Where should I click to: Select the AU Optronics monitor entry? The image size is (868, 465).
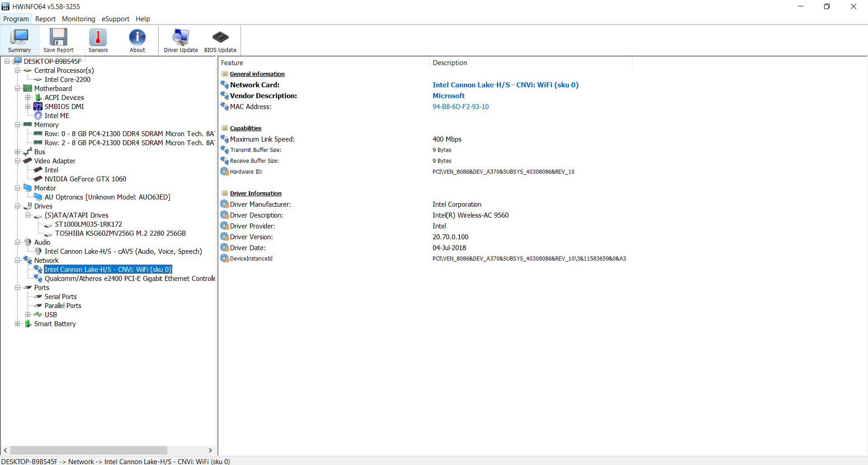click(108, 197)
